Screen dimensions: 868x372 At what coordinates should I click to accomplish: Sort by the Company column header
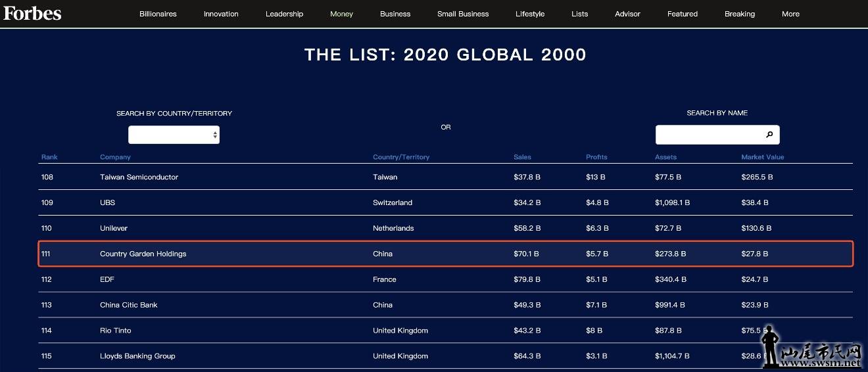115,157
